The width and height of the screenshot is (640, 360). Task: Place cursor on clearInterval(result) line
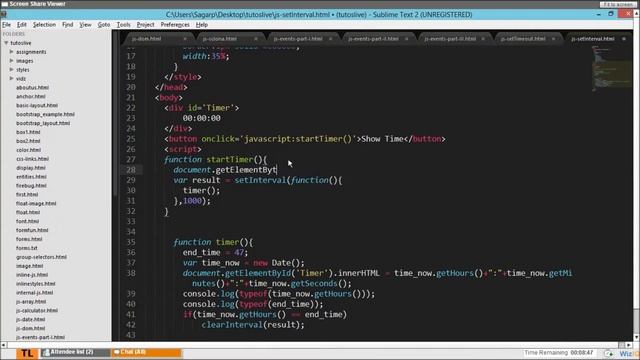pos(253,325)
